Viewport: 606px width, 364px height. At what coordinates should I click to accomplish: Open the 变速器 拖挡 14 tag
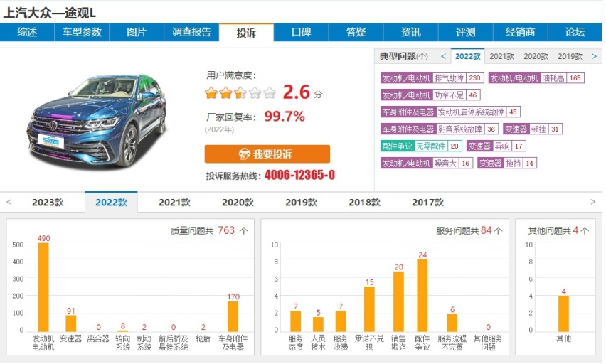point(507,163)
